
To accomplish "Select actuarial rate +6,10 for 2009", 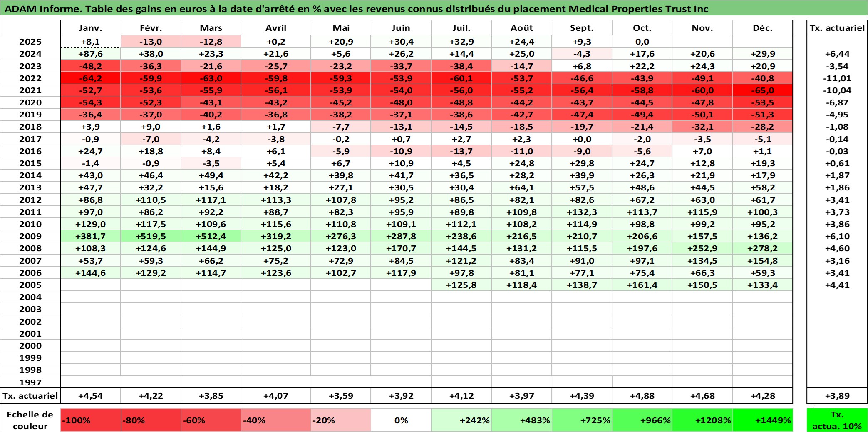I will pyautogui.click(x=837, y=236).
